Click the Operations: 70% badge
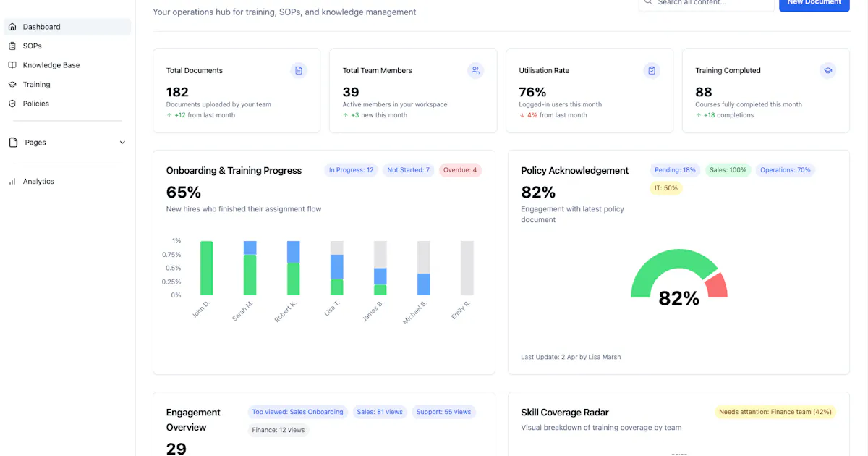 click(x=785, y=170)
